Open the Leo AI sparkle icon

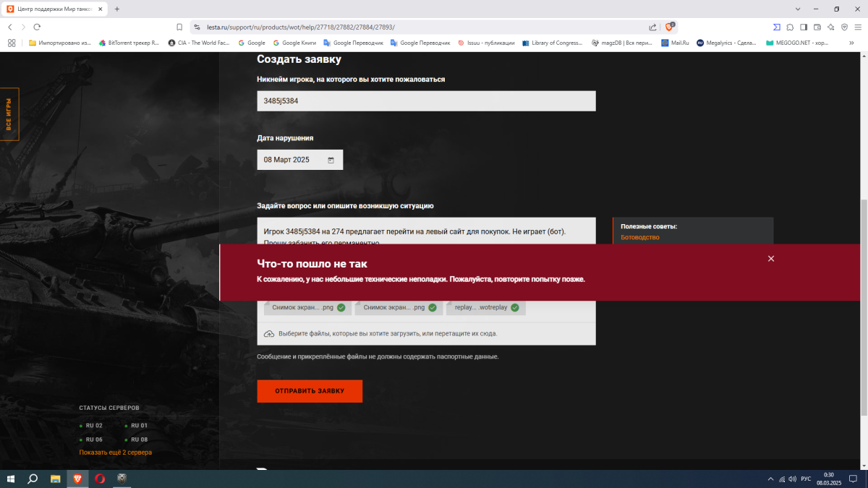tap(831, 27)
